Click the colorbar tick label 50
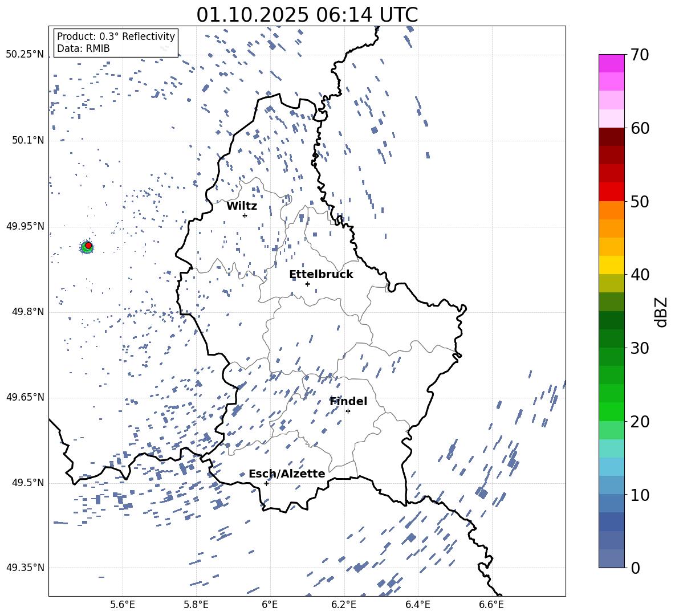 coord(640,202)
